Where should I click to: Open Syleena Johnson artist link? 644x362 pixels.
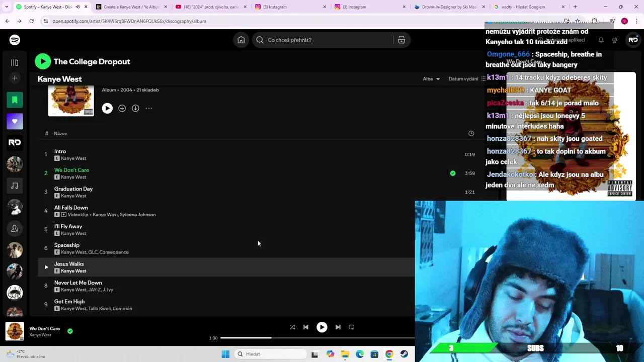coord(138,215)
